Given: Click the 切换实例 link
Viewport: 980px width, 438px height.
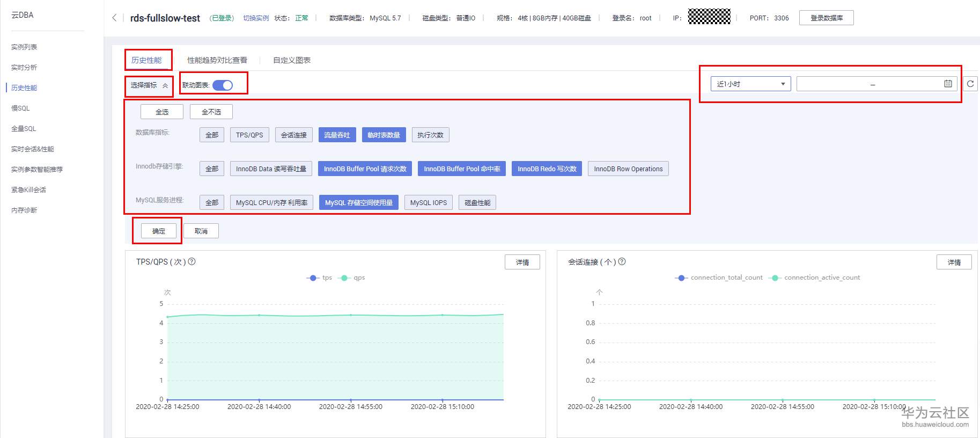Looking at the screenshot, I should [256, 18].
